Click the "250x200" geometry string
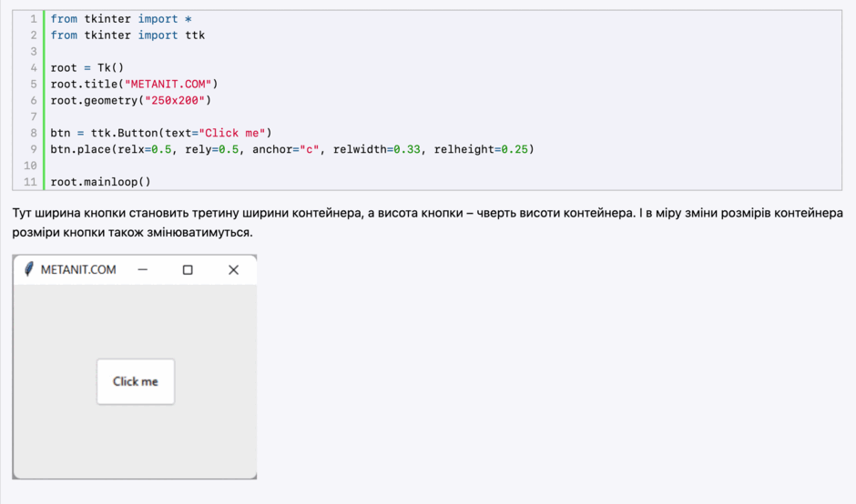 (x=175, y=100)
